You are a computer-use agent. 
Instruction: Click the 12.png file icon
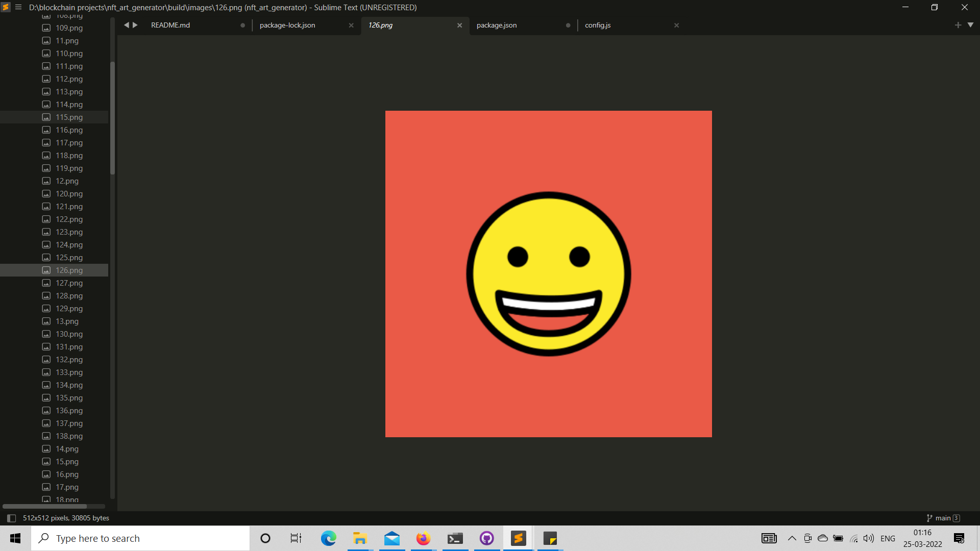(46, 181)
